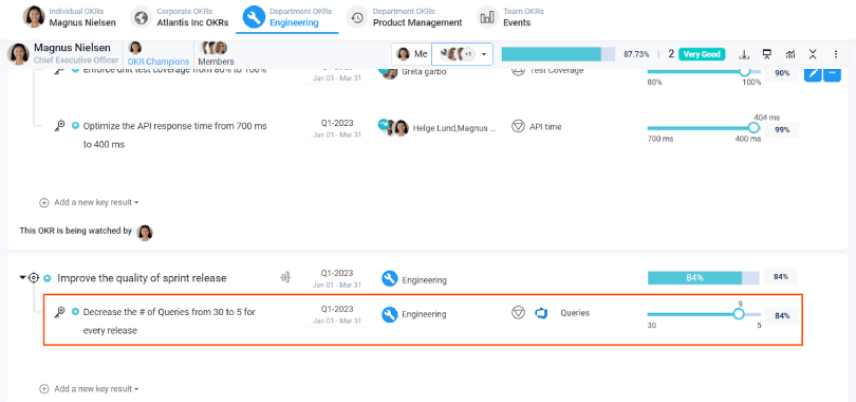Viewport: 856px width, 402px height.
Task: Open the Individual OKRs Magnus Nielsen tab
Action: (x=69, y=17)
